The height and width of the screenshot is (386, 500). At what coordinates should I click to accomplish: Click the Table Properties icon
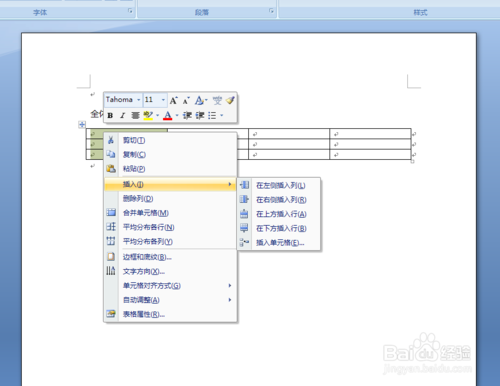pyautogui.click(x=111, y=314)
